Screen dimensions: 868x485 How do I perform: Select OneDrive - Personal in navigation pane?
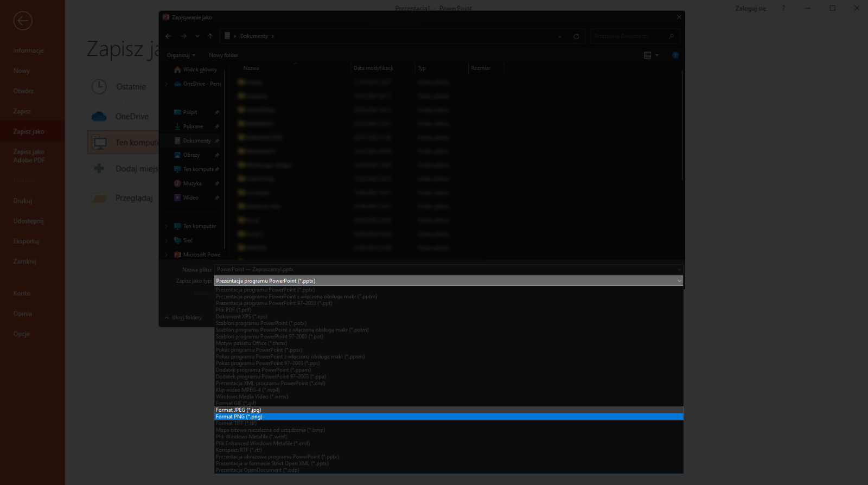[197, 84]
